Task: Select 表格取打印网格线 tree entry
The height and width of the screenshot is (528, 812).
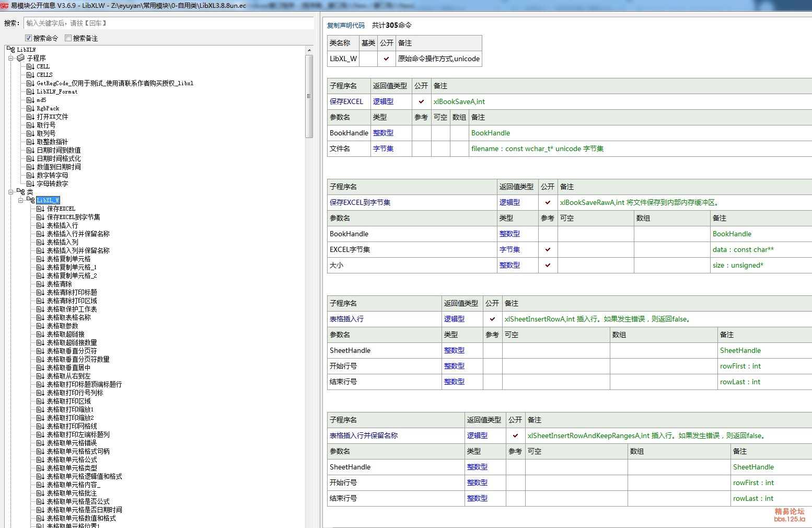Action: [72, 426]
